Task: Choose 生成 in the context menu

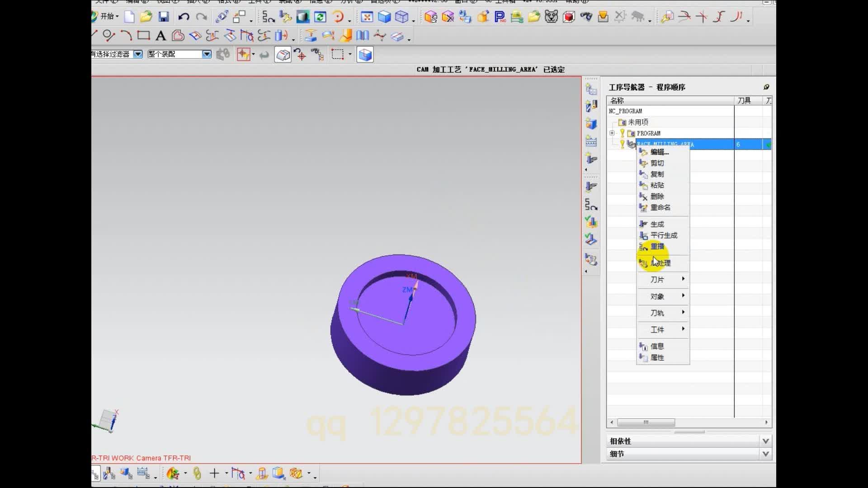Action: (657, 224)
